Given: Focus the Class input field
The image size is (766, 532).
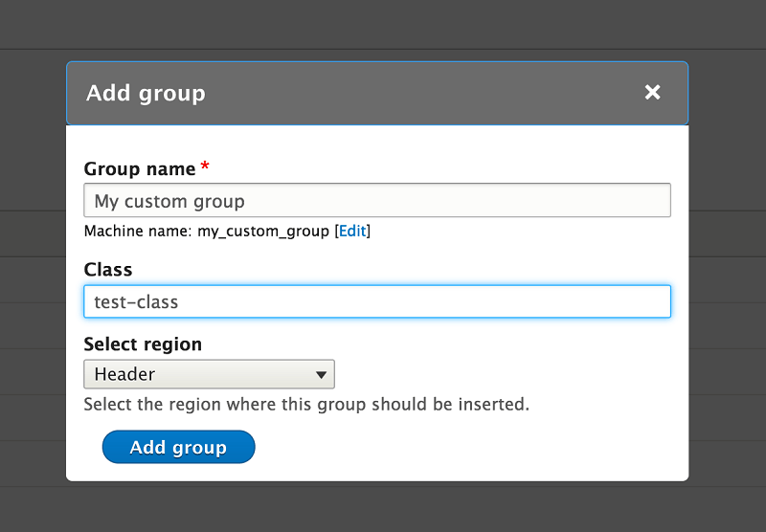Looking at the screenshot, I should (377, 301).
